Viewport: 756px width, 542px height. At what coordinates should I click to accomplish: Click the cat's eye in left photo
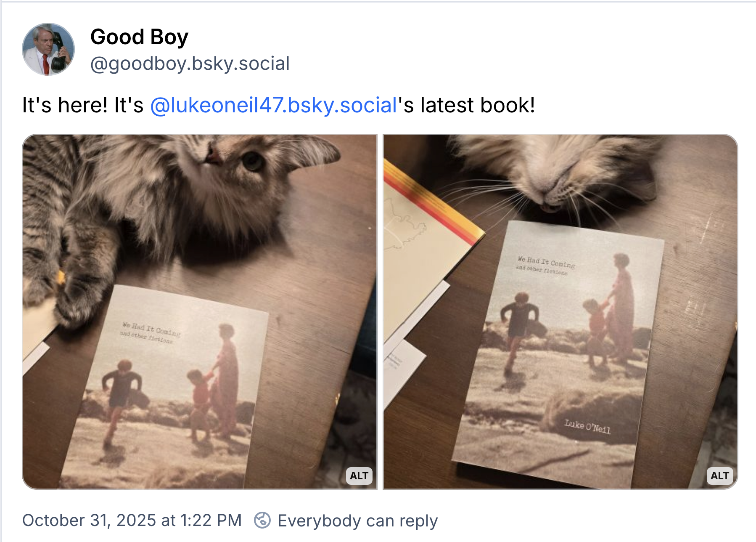coord(253,160)
